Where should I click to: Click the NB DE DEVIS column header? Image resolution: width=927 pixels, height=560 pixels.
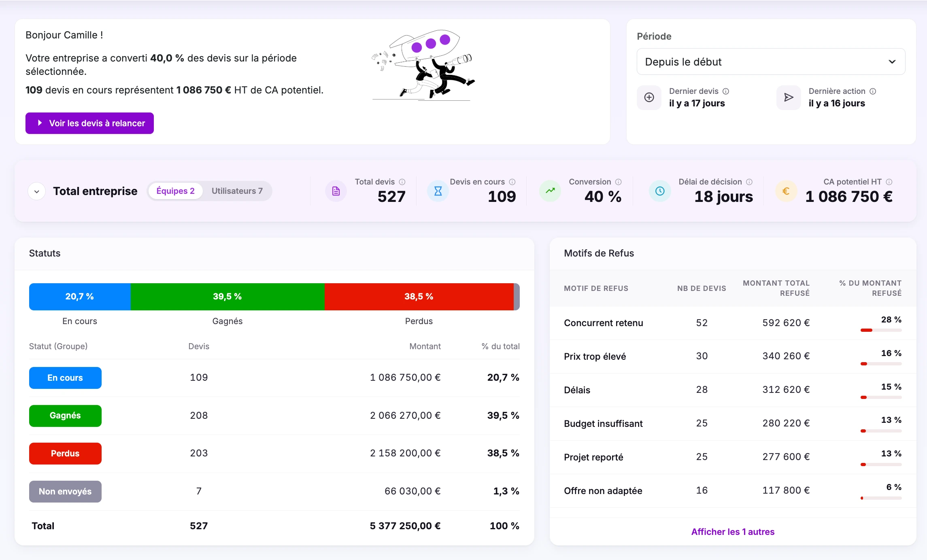tap(702, 288)
